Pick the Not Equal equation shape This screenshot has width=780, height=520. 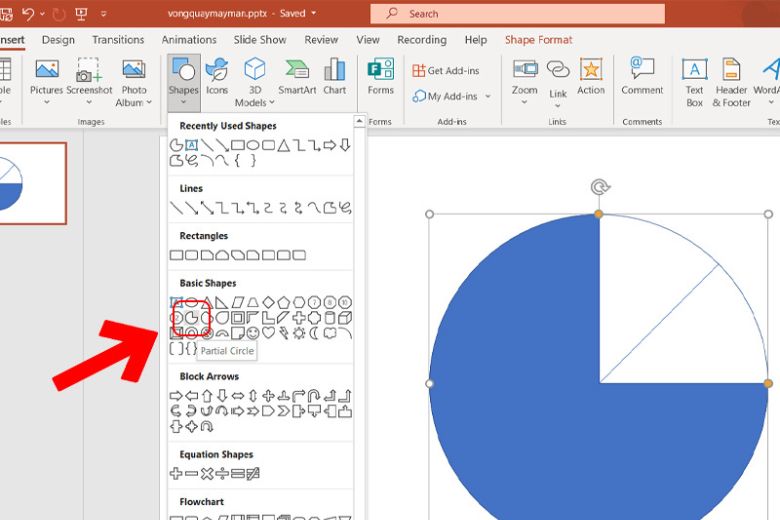click(x=253, y=474)
